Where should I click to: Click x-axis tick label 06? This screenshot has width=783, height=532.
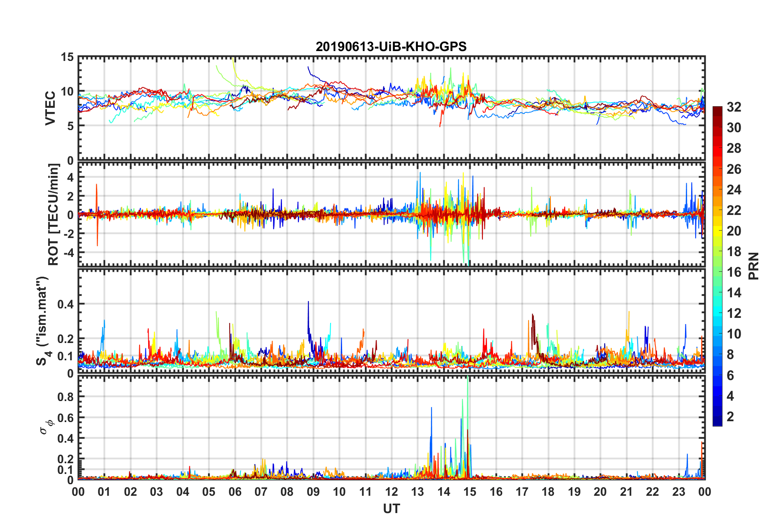coord(235,492)
